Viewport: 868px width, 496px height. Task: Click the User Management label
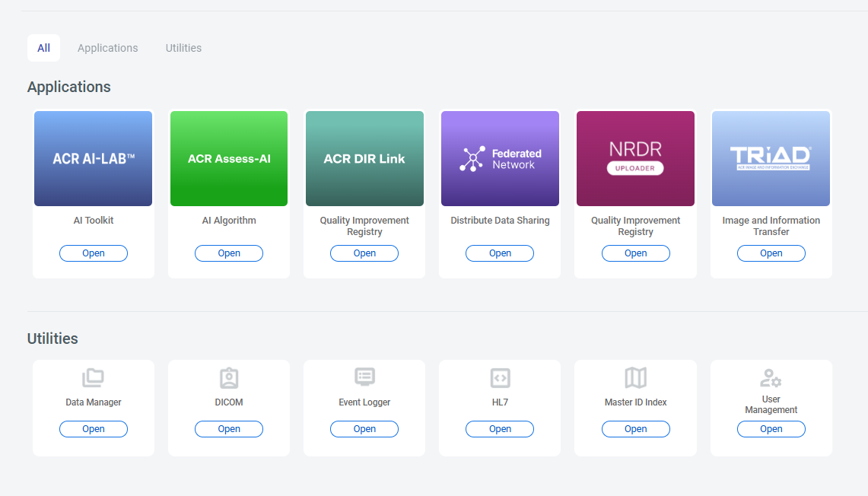771,405
